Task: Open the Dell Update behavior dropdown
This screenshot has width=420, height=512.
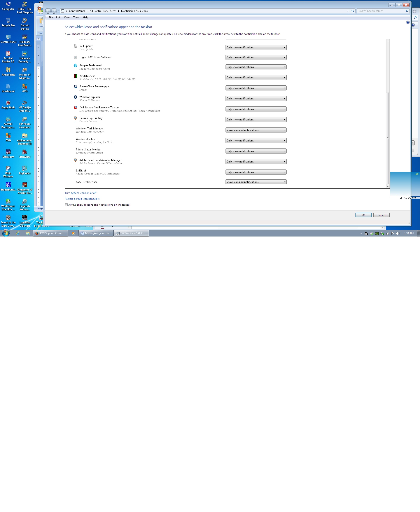Action: (256, 48)
